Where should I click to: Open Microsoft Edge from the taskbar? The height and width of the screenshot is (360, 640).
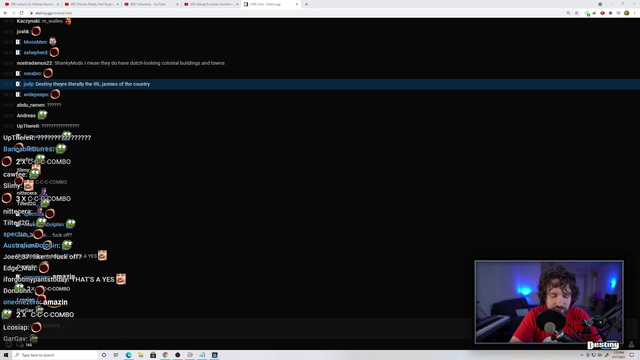pos(129,355)
